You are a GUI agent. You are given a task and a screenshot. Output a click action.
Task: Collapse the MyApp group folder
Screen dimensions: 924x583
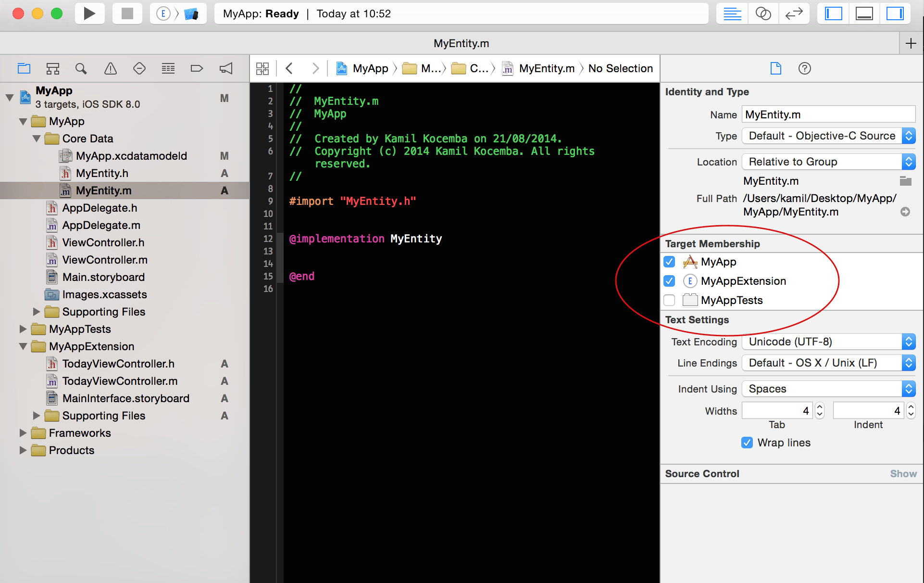point(23,122)
